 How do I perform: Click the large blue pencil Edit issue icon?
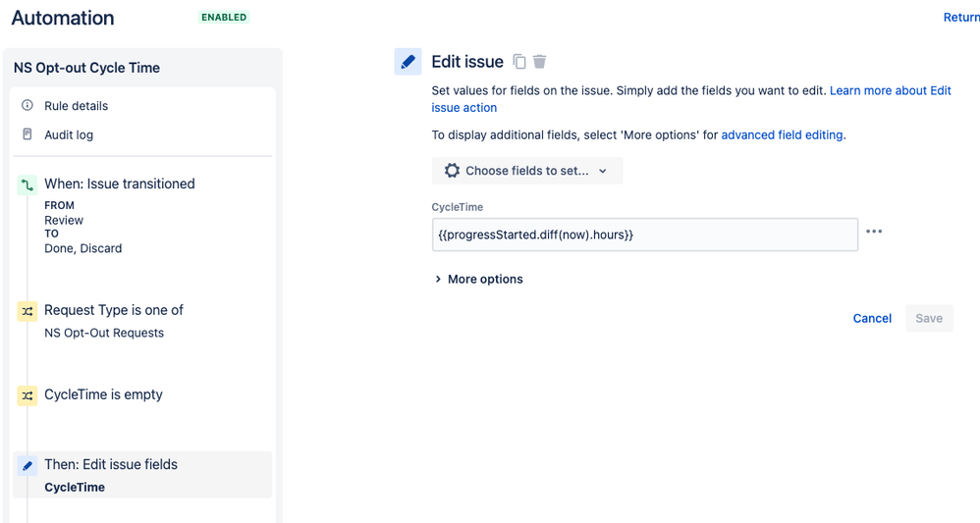[408, 61]
